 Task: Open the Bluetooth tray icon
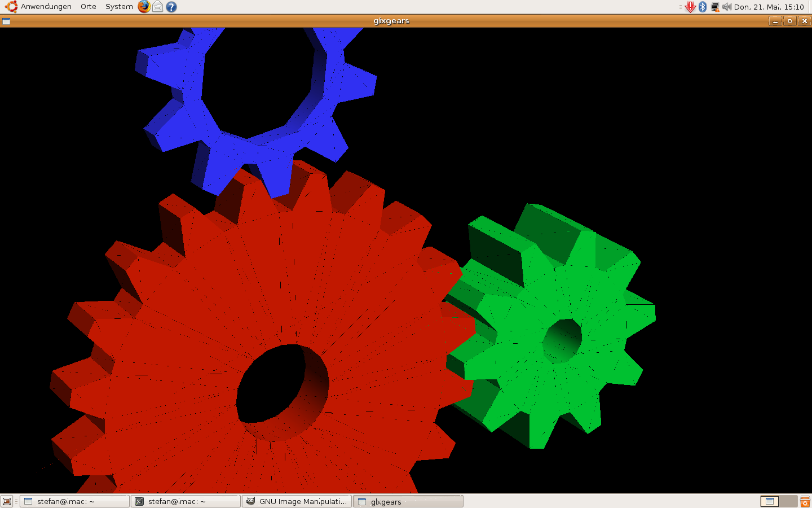coord(703,7)
